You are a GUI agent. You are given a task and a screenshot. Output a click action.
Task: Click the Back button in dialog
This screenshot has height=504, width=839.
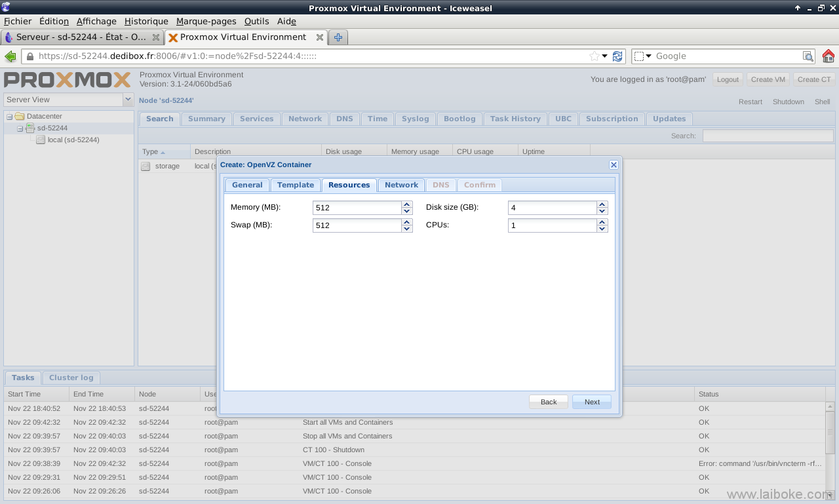point(549,402)
